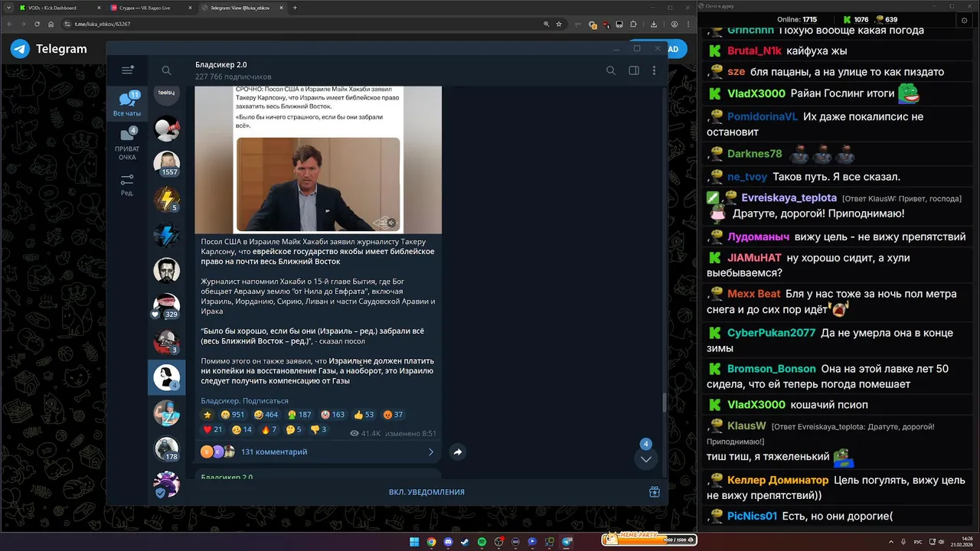Open the browser tab search dropdown

point(8,8)
